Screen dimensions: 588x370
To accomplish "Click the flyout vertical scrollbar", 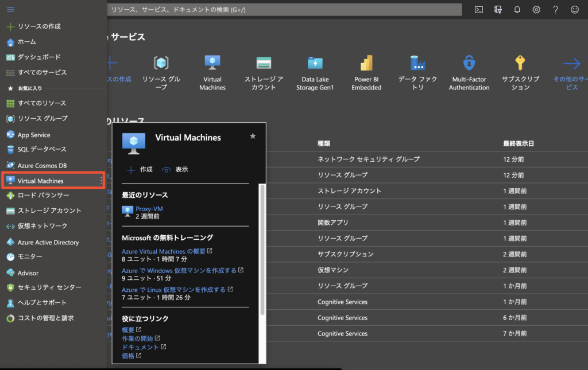I will click(x=262, y=249).
